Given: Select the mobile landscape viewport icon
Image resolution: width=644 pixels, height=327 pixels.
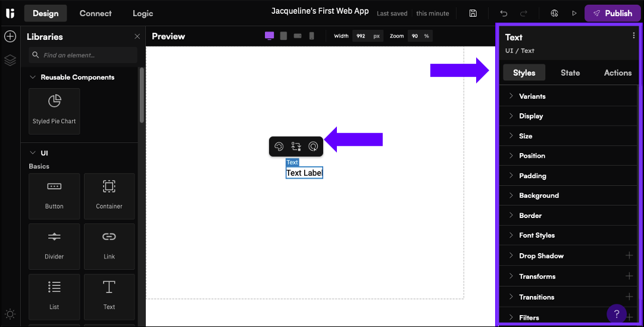Looking at the screenshot, I should pos(298,36).
